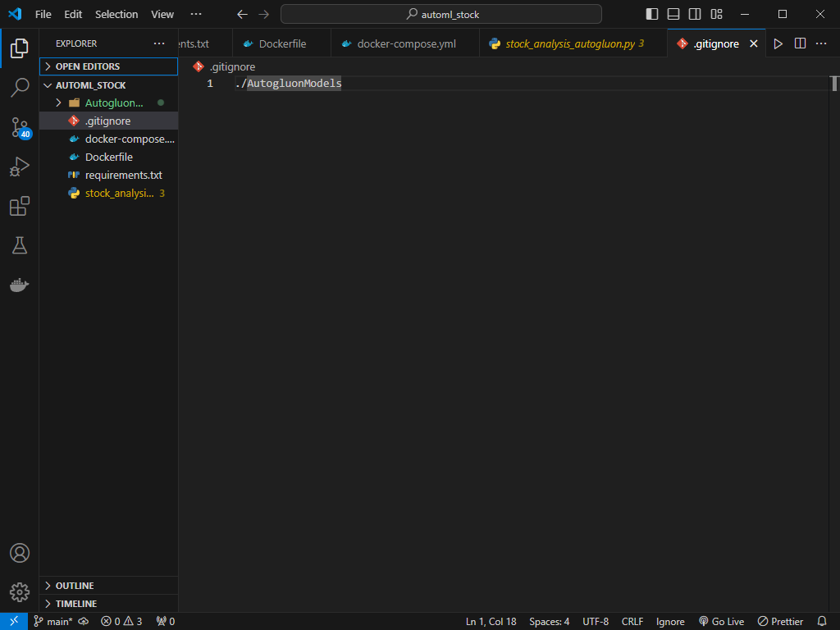The height and width of the screenshot is (630, 840).
Task: Open stock_analysi... Python file in tree
Action: coord(109,194)
